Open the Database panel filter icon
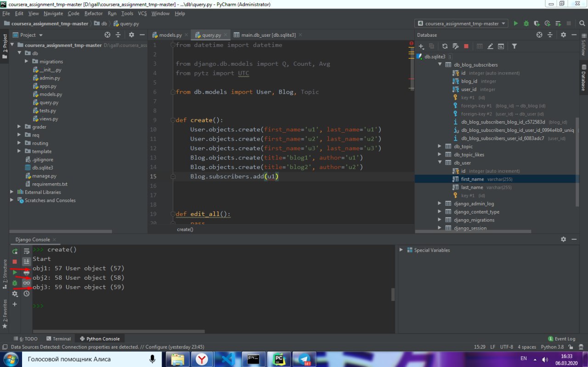This screenshot has height=367, width=588. pyautogui.click(x=514, y=46)
